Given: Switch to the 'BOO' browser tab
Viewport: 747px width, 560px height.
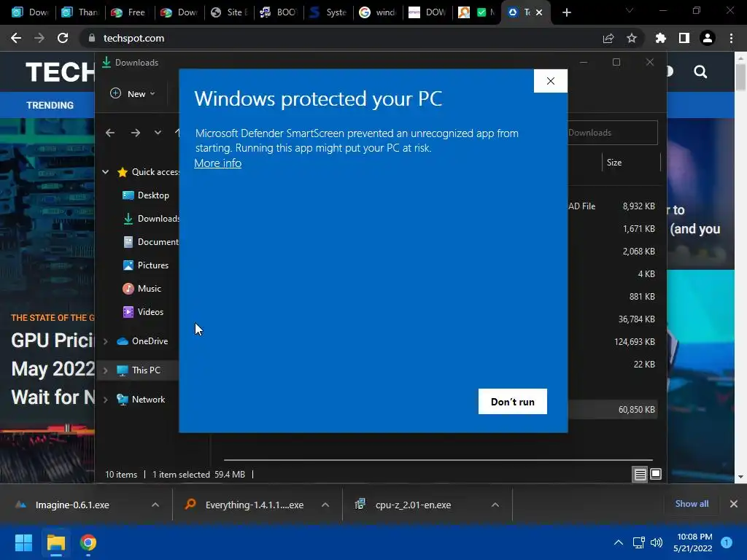Looking at the screenshot, I should [x=279, y=12].
